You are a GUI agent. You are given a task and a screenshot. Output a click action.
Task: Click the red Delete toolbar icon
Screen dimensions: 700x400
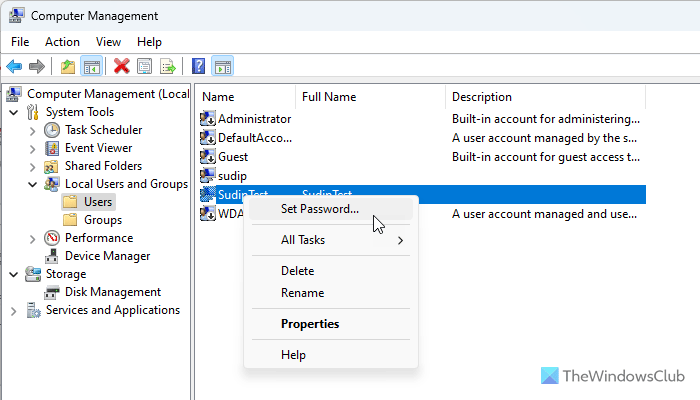(122, 66)
